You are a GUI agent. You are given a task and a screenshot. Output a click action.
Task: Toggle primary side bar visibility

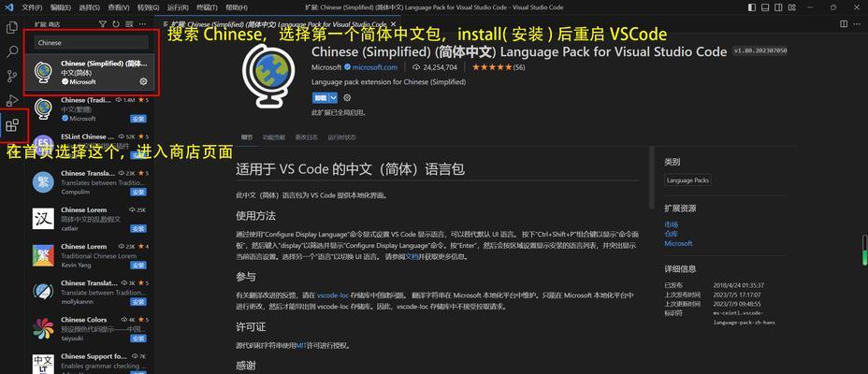coord(752,7)
